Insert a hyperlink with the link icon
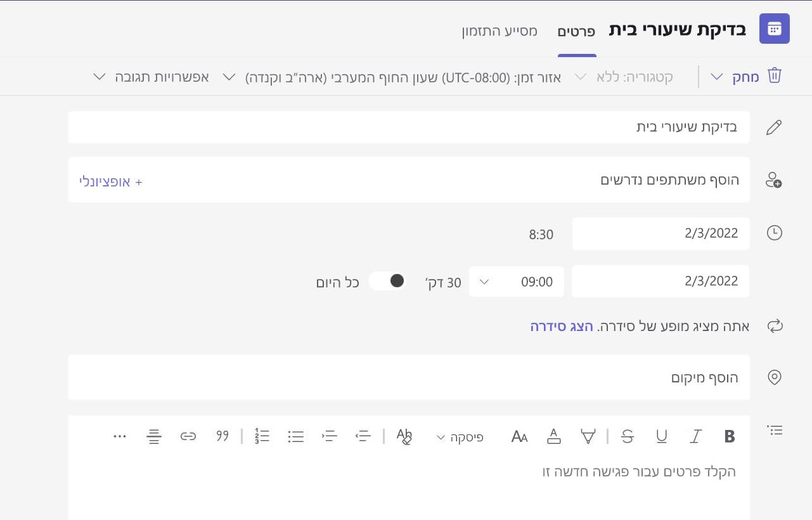812x520 pixels. (188, 436)
